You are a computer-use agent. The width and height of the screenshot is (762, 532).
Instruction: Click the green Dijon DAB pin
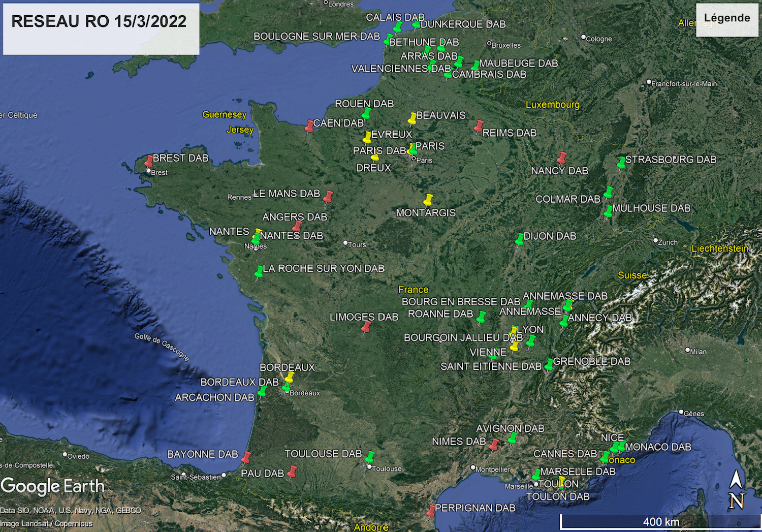519,239
